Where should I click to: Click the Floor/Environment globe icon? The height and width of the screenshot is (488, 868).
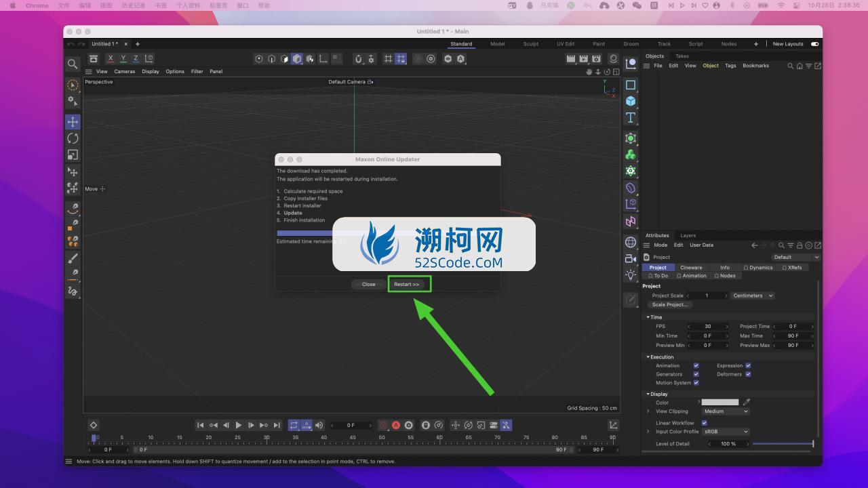pos(631,242)
